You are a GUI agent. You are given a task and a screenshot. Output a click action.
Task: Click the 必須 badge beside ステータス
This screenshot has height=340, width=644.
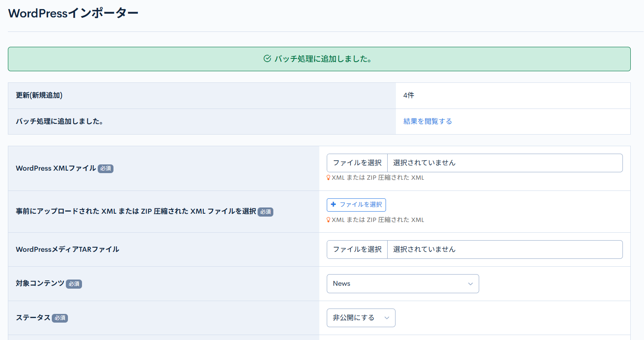[60, 318]
